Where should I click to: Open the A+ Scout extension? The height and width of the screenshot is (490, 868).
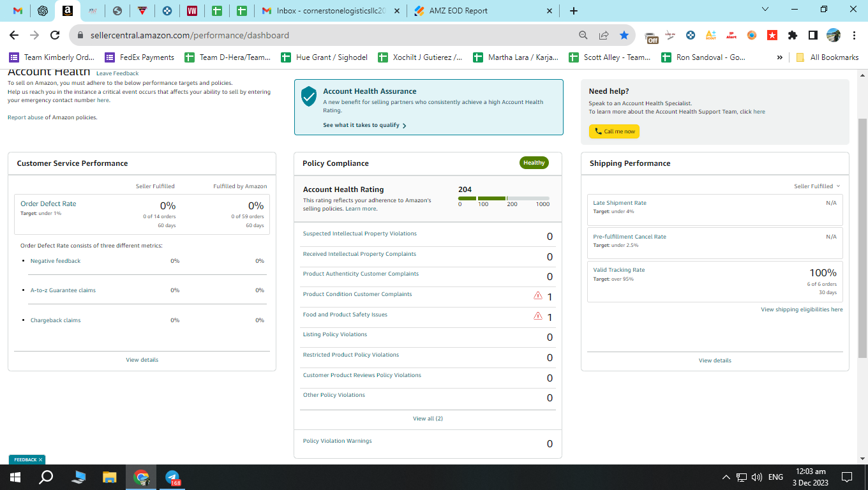711,35
